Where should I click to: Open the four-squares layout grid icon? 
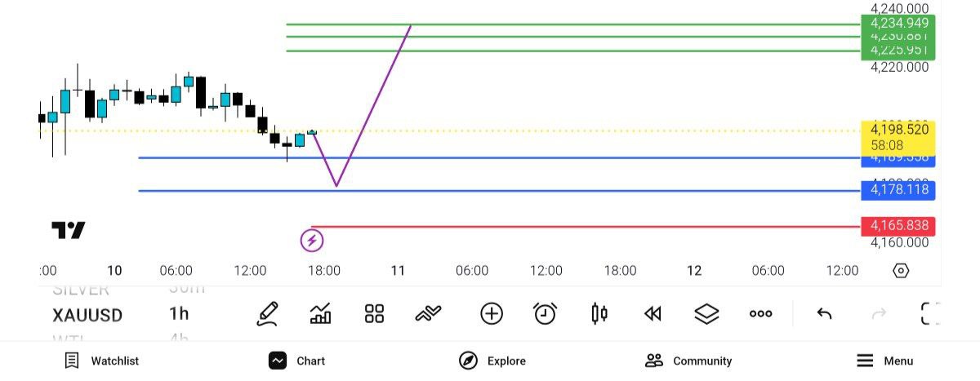click(374, 313)
